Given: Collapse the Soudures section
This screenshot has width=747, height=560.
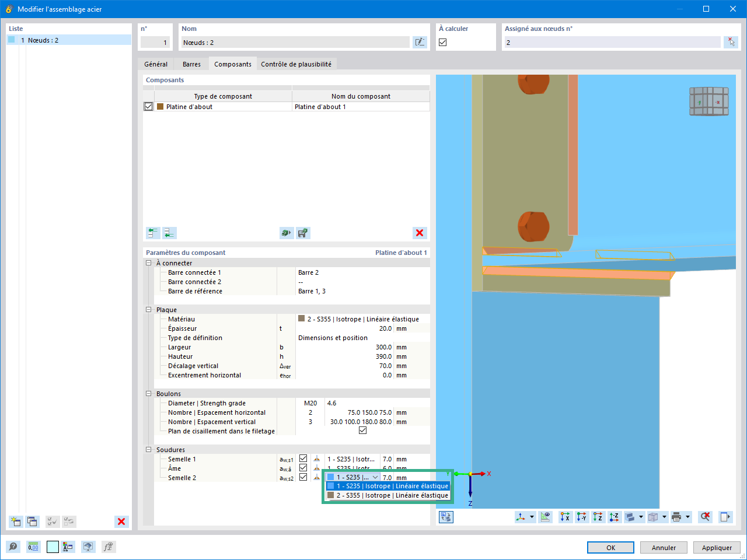Looking at the screenshot, I should pyautogui.click(x=149, y=450).
